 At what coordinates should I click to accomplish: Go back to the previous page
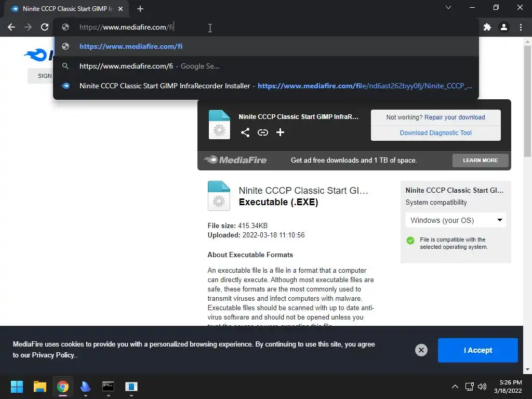[11, 27]
